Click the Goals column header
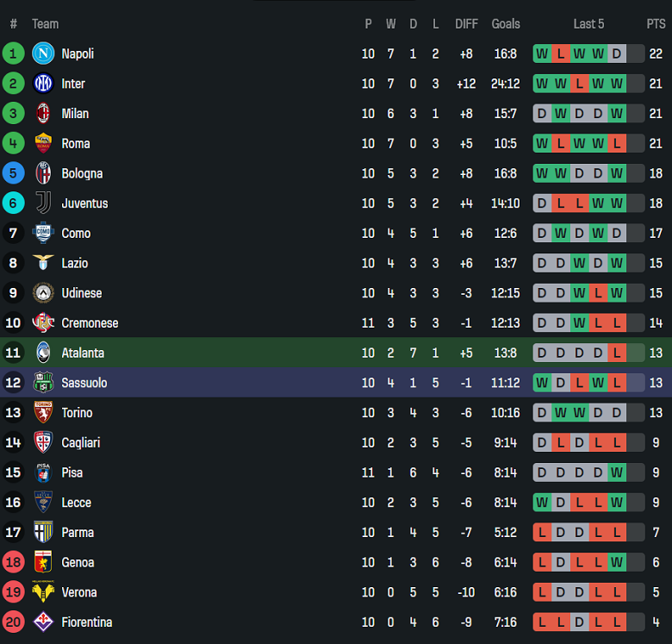Image resolution: width=672 pixels, height=644 pixels. pyautogui.click(x=506, y=24)
